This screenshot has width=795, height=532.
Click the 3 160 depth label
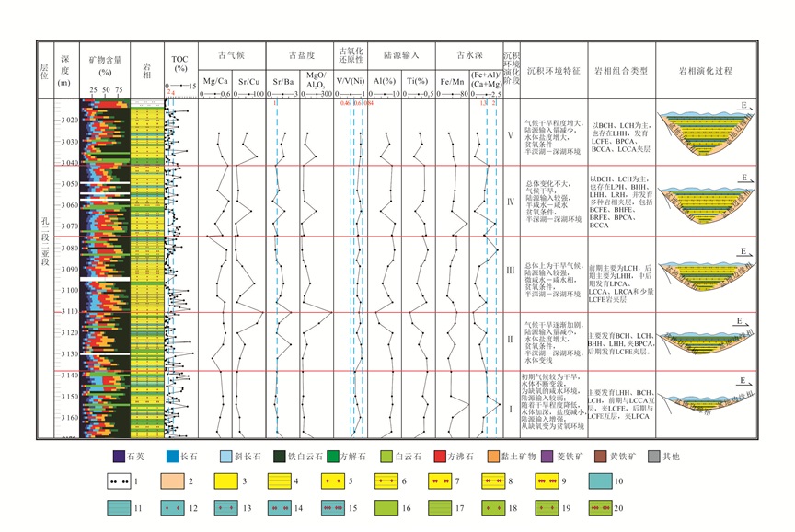pyautogui.click(x=70, y=418)
